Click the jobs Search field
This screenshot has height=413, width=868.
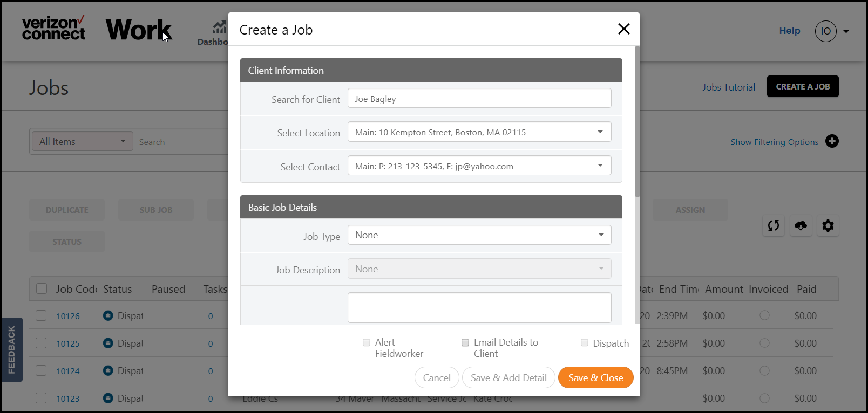[x=181, y=142]
